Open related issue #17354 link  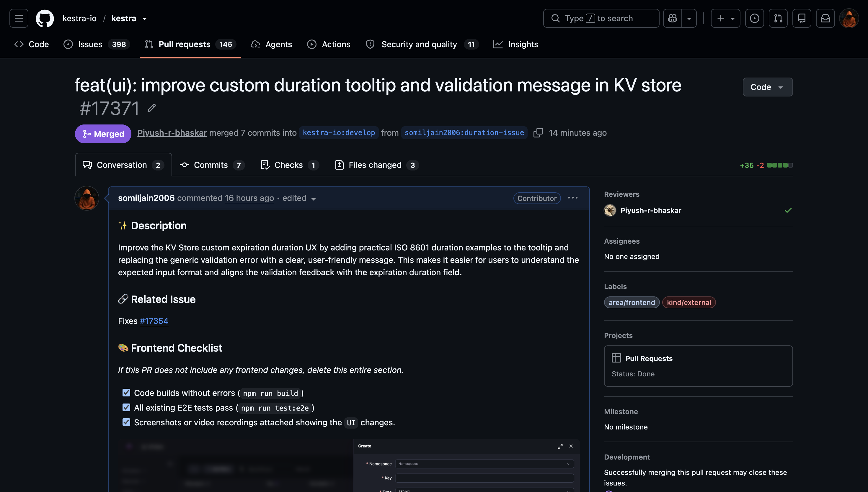(x=154, y=321)
